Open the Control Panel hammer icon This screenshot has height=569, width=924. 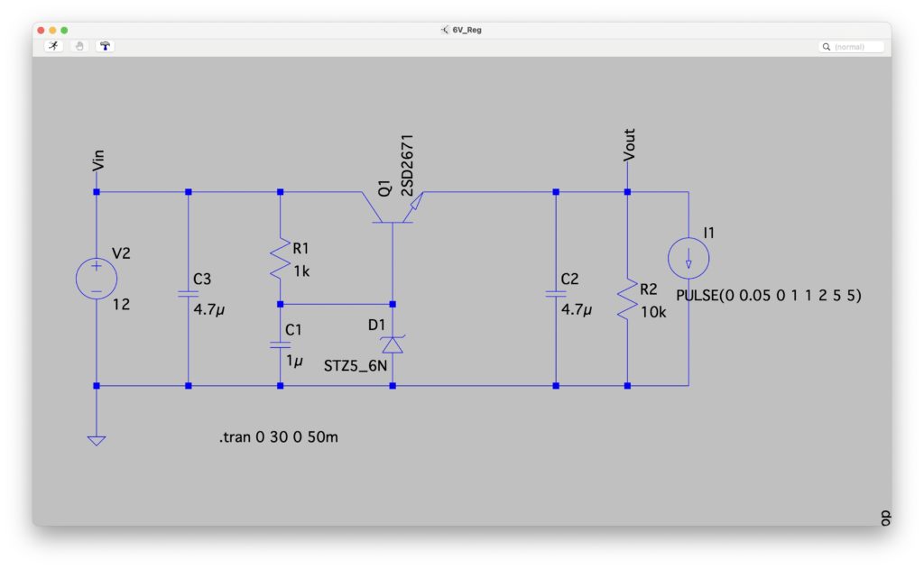(106, 46)
